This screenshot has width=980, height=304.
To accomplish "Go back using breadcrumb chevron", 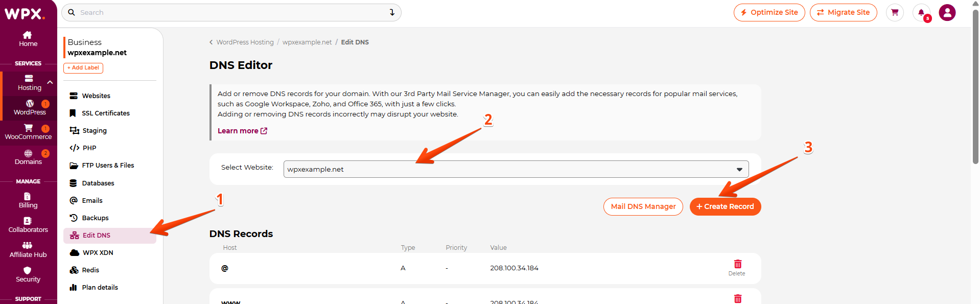I will pos(211,42).
